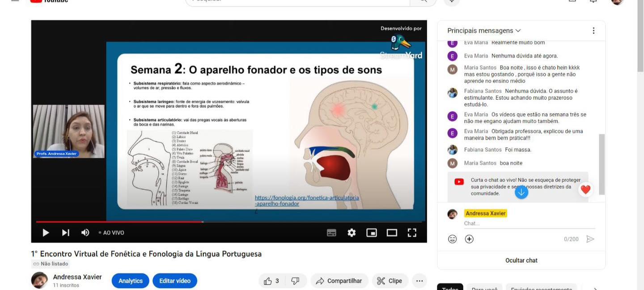This screenshot has width=644, height=290.
Task: Click Eva Maria avatar beside 'Nenhuma dúvida até agora.'
Action: point(453,56)
